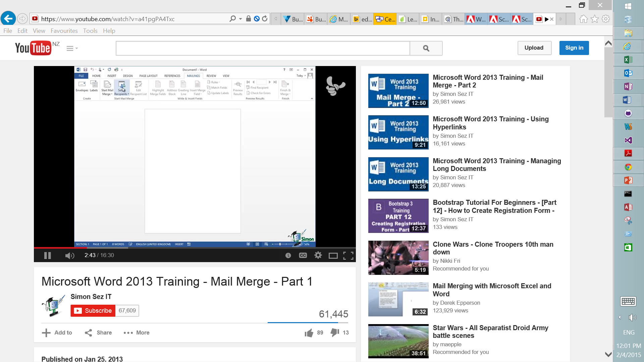Screen dimensions: 644x362
Task: Open Mail Merge Part 2 thumbnail
Action: click(398, 91)
